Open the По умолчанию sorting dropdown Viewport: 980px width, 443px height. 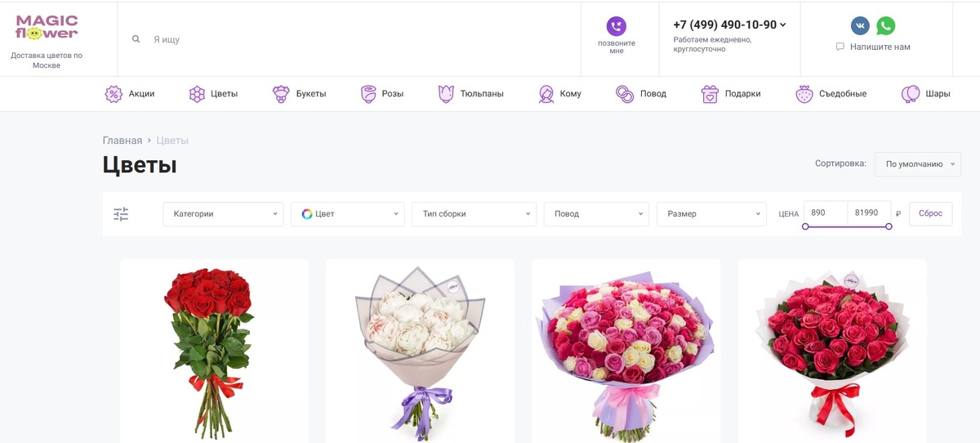click(x=918, y=164)
